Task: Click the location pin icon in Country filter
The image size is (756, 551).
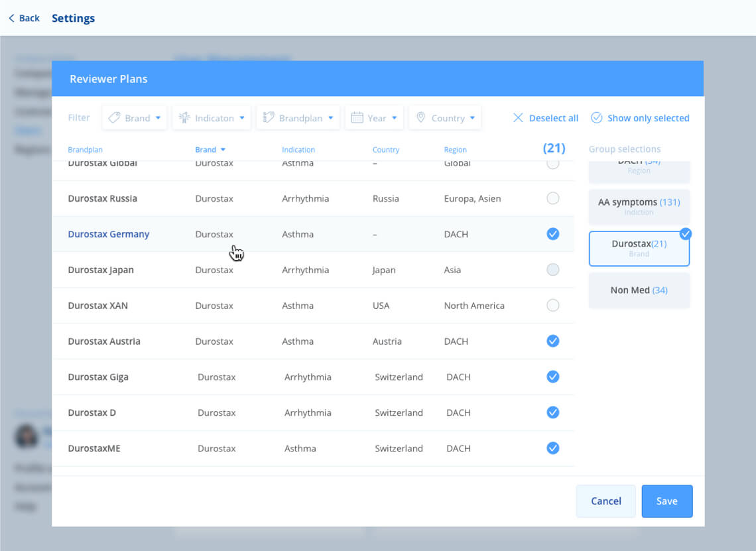Action: click(x=420, y=118)
